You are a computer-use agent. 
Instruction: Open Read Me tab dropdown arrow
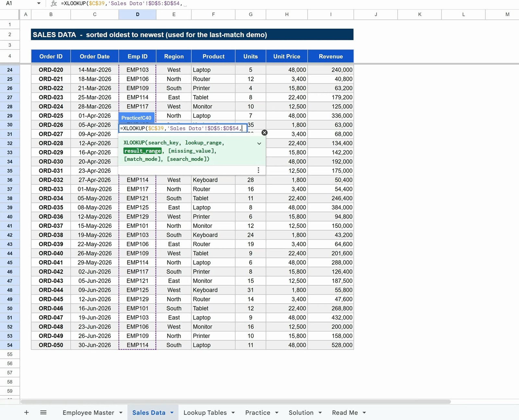point(364,413)
